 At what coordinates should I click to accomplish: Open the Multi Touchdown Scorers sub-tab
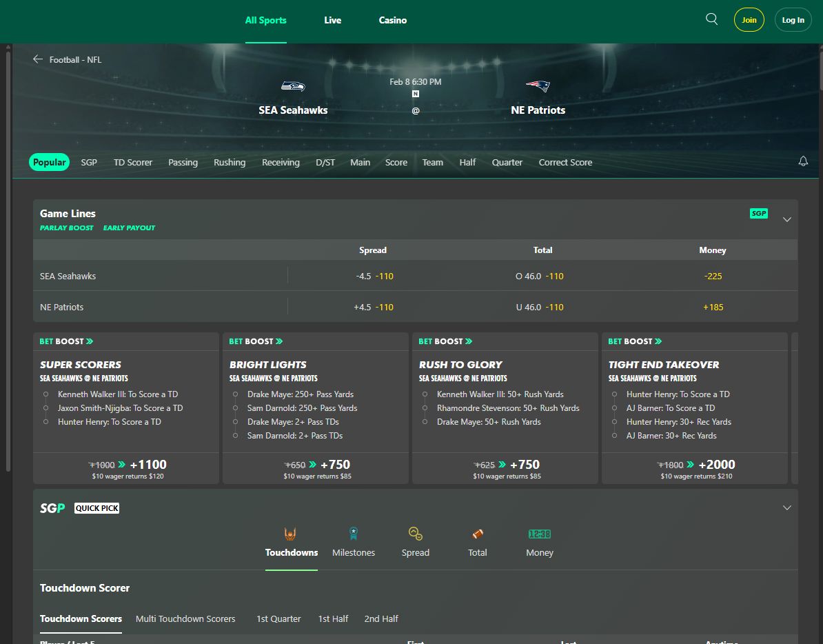click(x=185, y=618)
